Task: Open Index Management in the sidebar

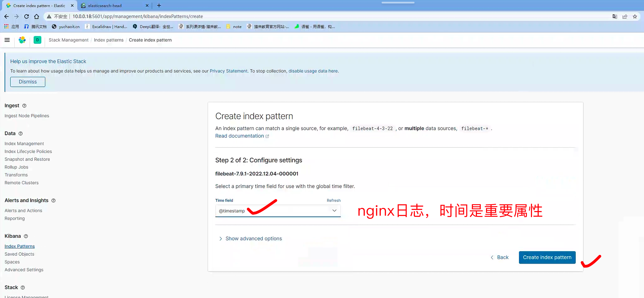Action: click(24, 143)
